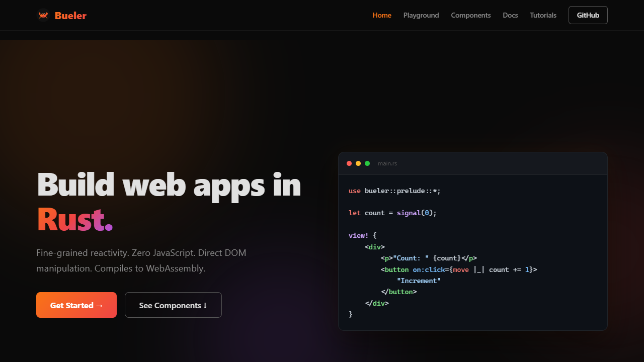Screen dimensions: 644x362
Task: Click the '"Increment"' string in code
Action: pyautogui.click(x=419, y=281)
